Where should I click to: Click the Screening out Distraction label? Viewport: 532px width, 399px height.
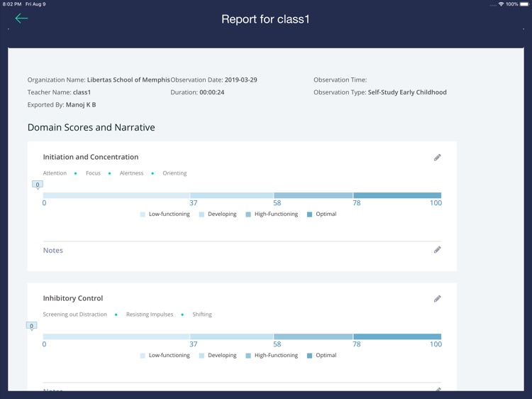tap(74, 315)
